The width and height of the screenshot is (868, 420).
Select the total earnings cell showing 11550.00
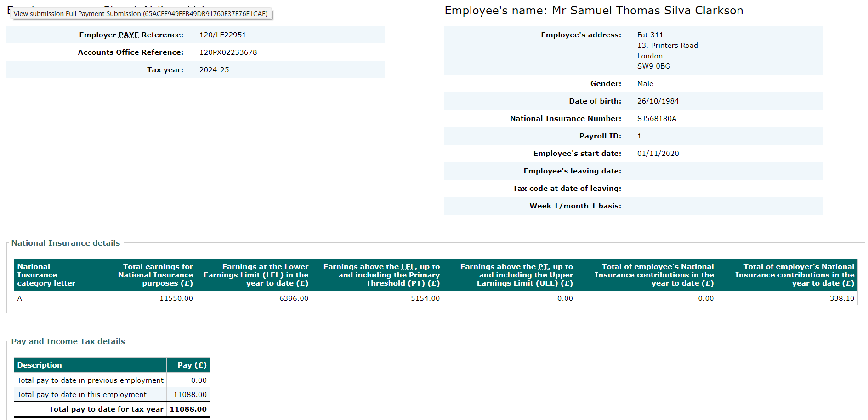click(176, 299)
